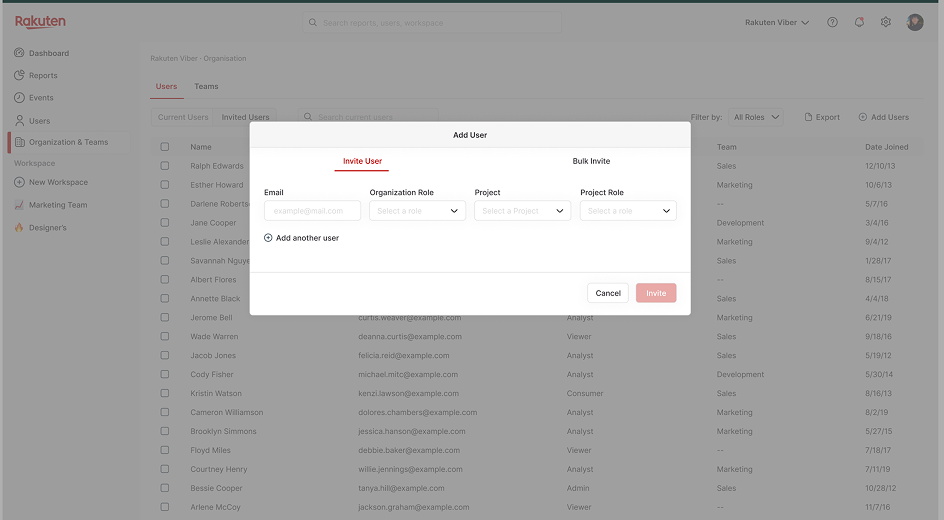Image resolution: width=944 pixels, height=520 pixels.
Task: Select the Teams tab
Action: [x=206, y=87]
